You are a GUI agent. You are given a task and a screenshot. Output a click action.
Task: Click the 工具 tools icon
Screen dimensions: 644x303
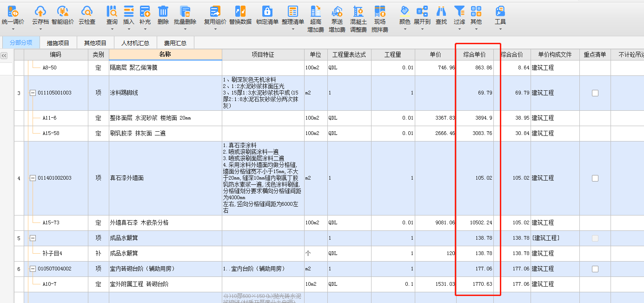pyautogui.click(x=500, y=11)
